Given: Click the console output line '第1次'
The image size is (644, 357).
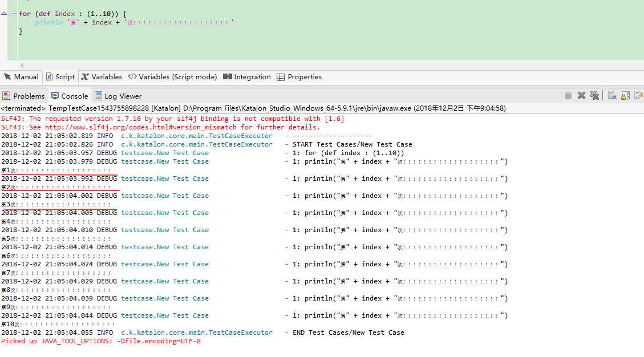Looking at the screenshot, I should [56, 170].
